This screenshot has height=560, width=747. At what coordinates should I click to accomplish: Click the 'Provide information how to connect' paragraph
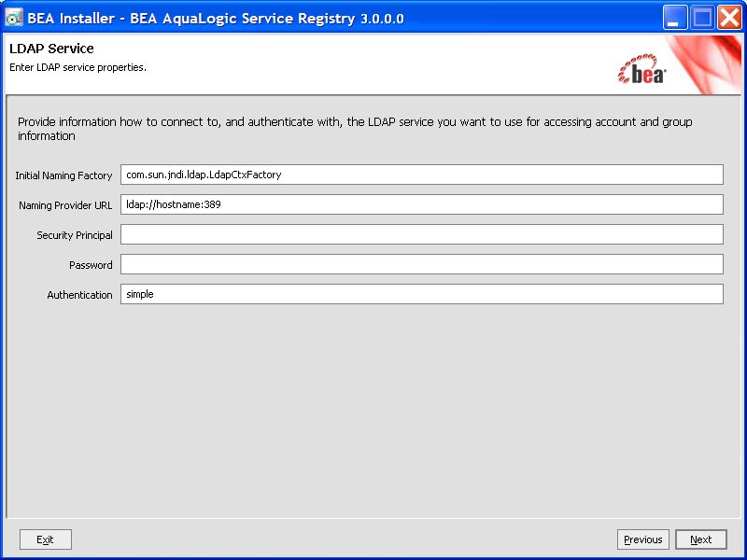355,129
